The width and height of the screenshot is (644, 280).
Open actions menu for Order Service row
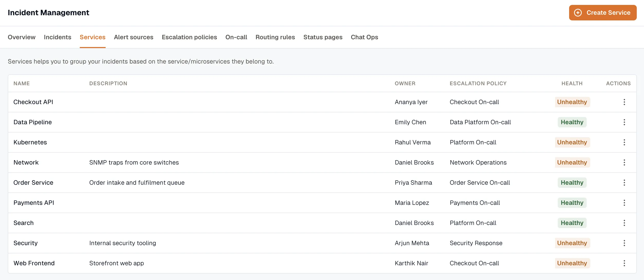624,183
